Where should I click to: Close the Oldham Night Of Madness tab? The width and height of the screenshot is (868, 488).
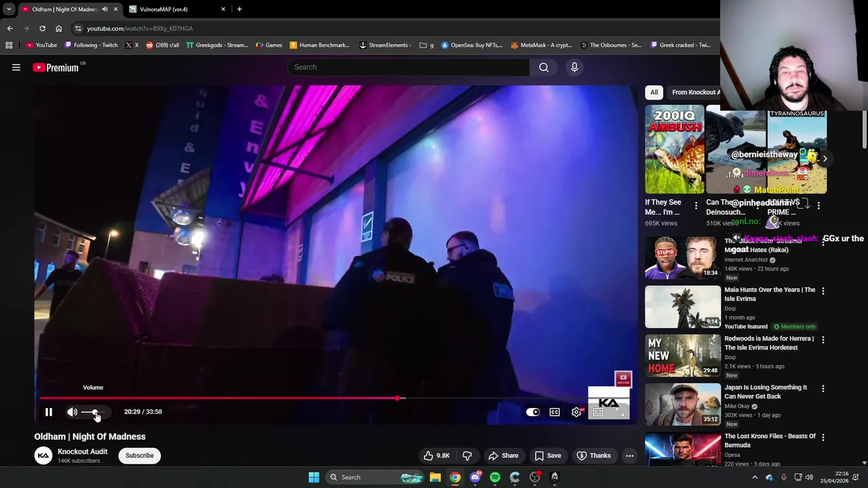click(x=115, y=9)
